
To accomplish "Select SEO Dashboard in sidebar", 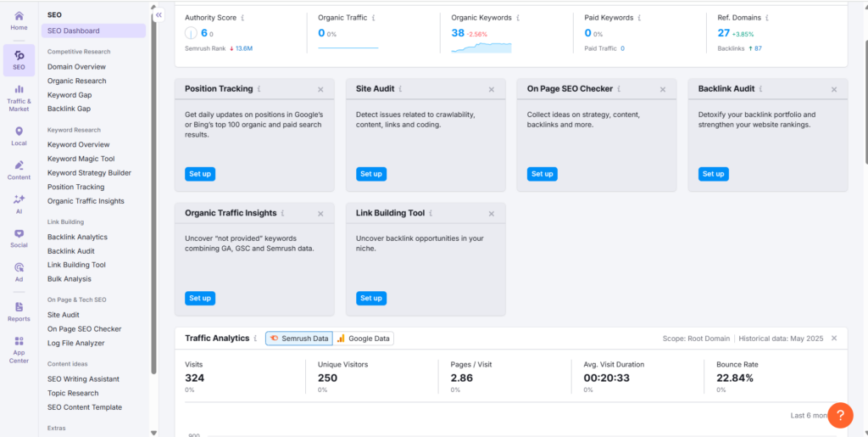I will coord(93,31).
